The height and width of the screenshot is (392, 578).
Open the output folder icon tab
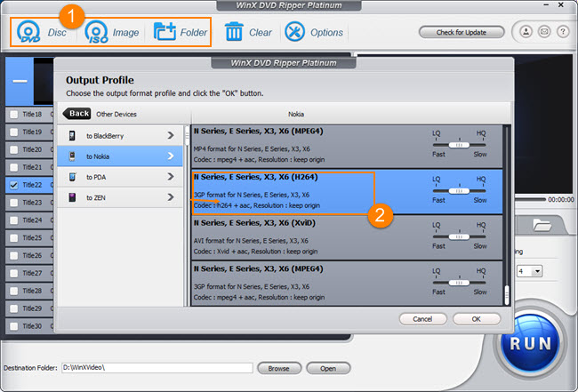click(x=542, y=225)
